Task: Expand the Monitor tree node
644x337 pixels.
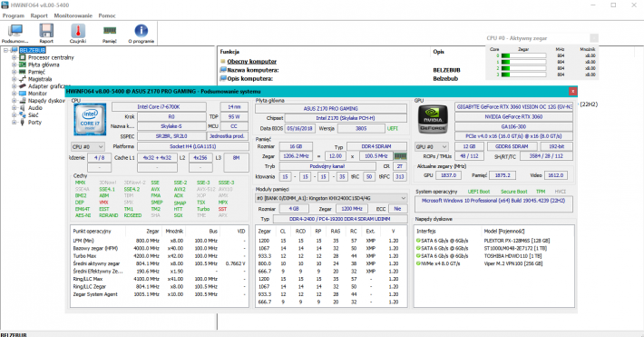Action: click(x=14, y=94)
